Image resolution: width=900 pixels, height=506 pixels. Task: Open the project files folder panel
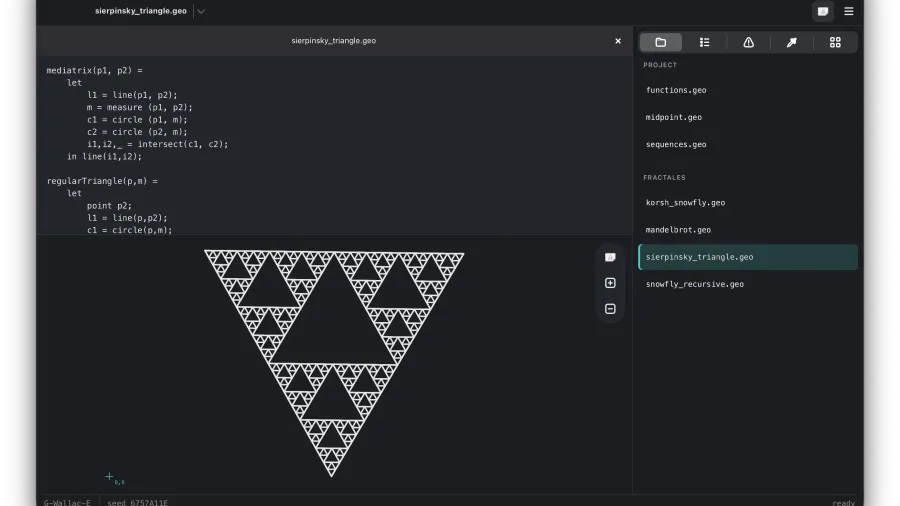tap(661, 42)
